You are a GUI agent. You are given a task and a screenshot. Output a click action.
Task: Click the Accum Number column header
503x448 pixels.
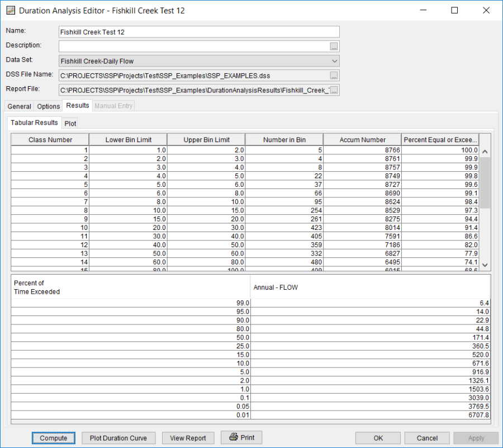pyautogui.click(x=363, y=140)
